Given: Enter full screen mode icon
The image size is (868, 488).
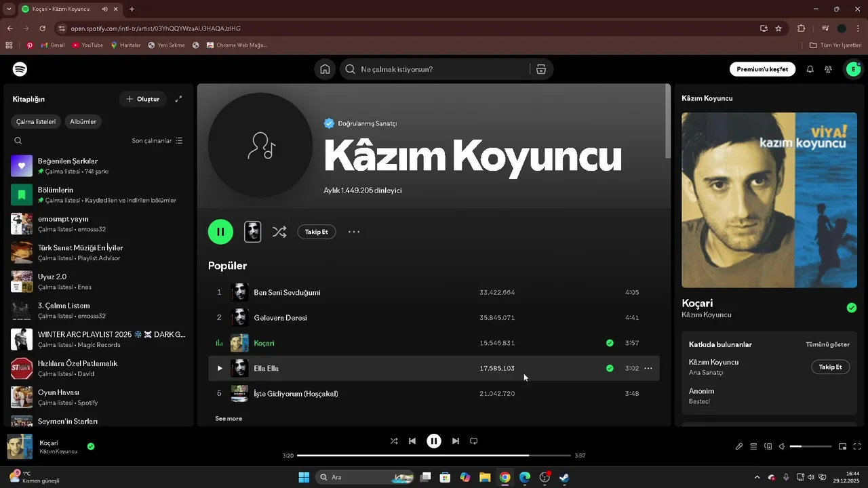Looking at the screenshot, I should [x=857, y=447].
